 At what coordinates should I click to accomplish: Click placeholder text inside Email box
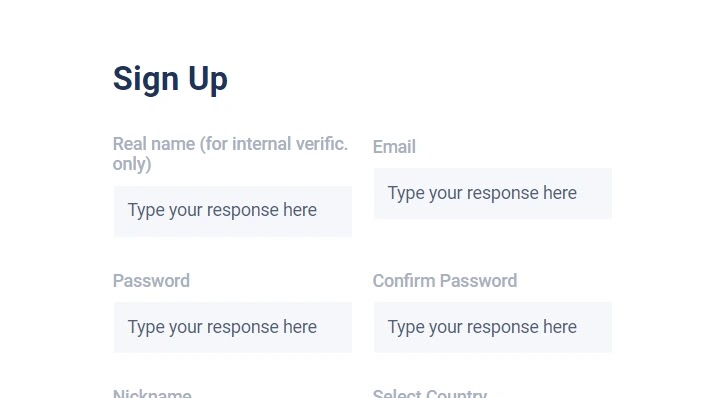click(482, 193)
